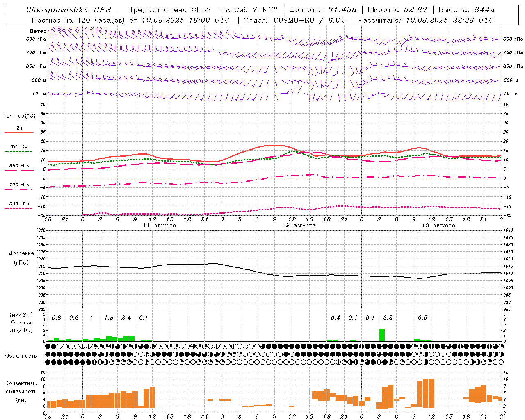Click the '11 августа' date label
The width and height of the screenshot is (525, 420).
point(160,225)
